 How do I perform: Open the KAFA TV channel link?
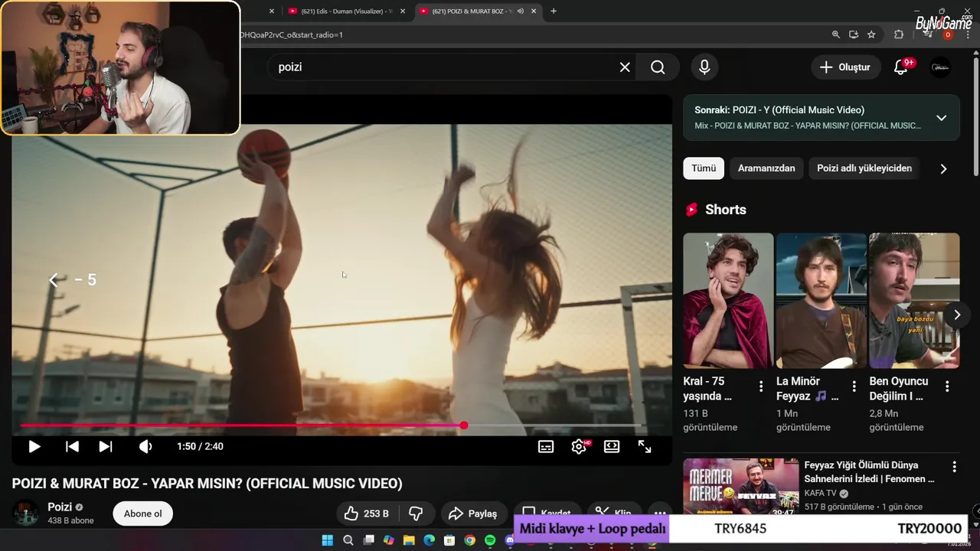tap(821, 494)
